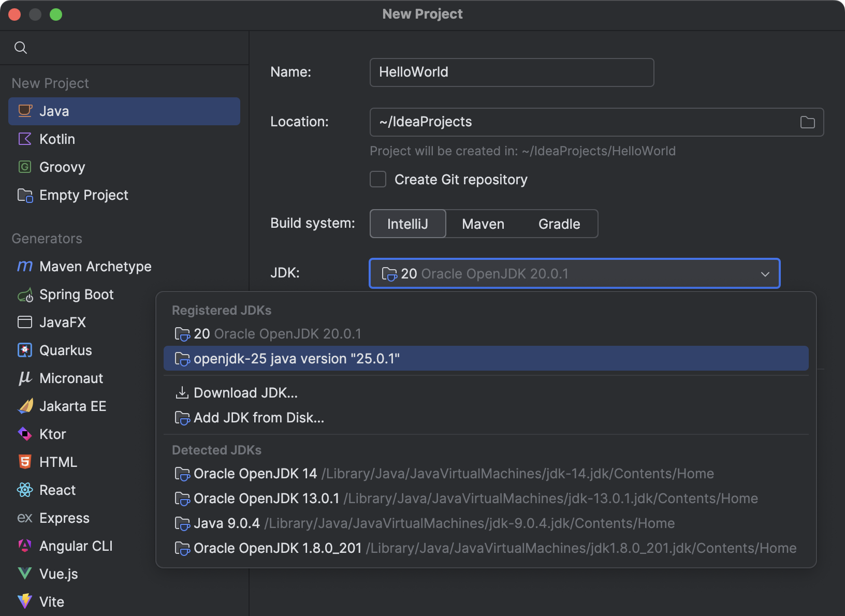The image size is (845, 616).
Task: Click the Vite lightning icon
Action: click(25, 602)
